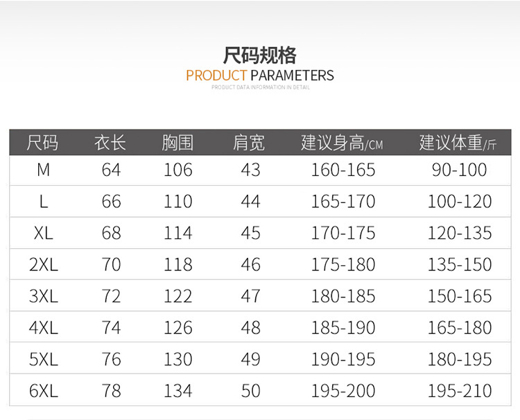This screenshot has width=520, height=420.
Task: Select the 衣长 column header
Action: click(111, 143)
